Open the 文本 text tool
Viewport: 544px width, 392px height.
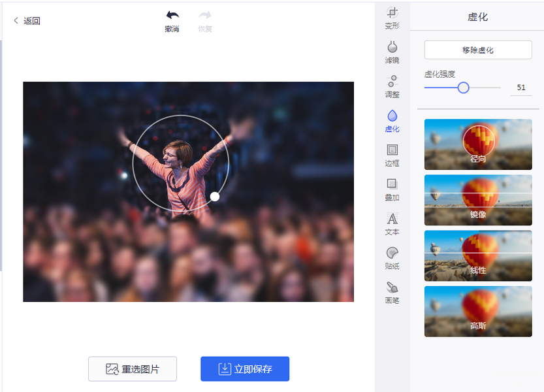point(392,223)
